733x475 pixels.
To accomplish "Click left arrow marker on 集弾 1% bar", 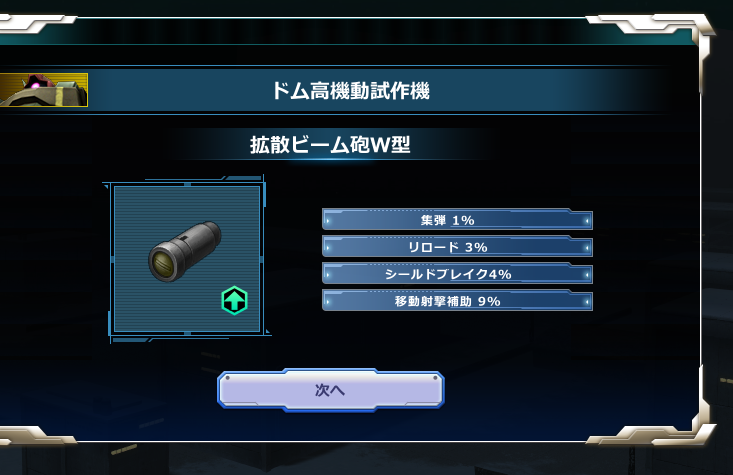I will (x=328, y=221).
